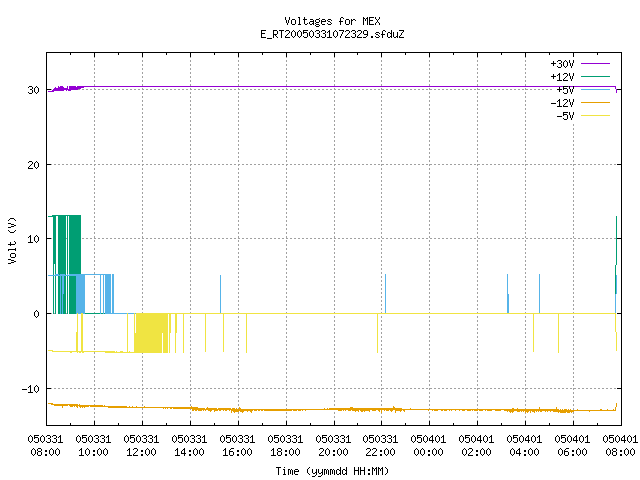
Task: Click the x-axis label 050331 10:00
Action: coord(93,446)
